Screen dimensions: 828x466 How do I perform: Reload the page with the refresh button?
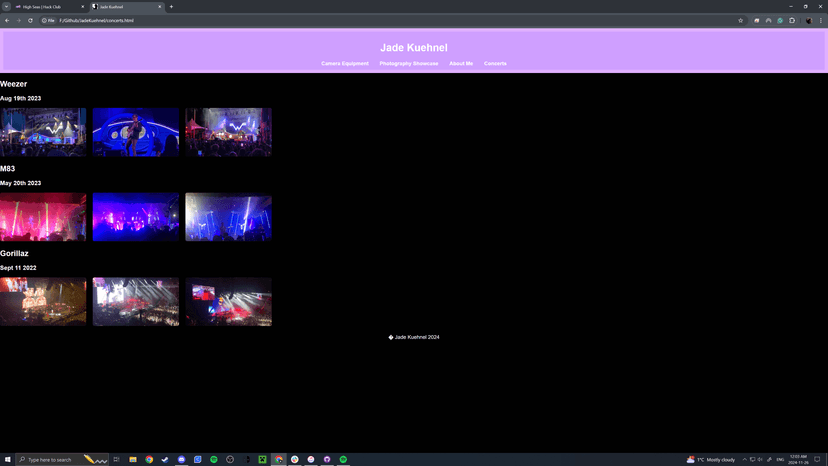[30, 20]
